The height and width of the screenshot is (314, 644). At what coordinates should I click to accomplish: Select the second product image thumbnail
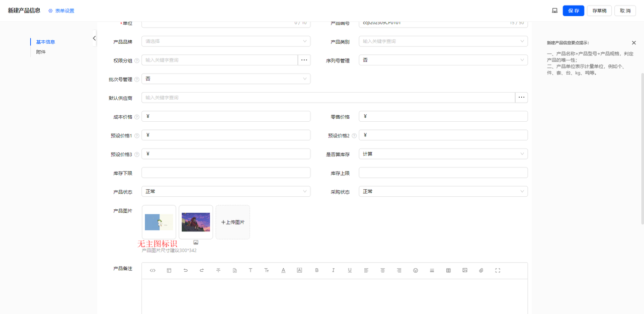click(196, 222)
